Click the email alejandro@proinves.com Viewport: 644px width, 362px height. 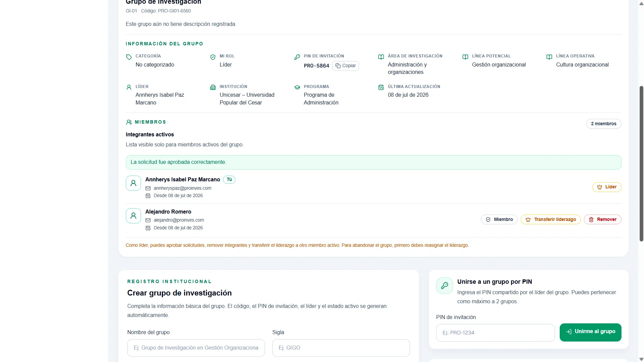pos(179,220)
